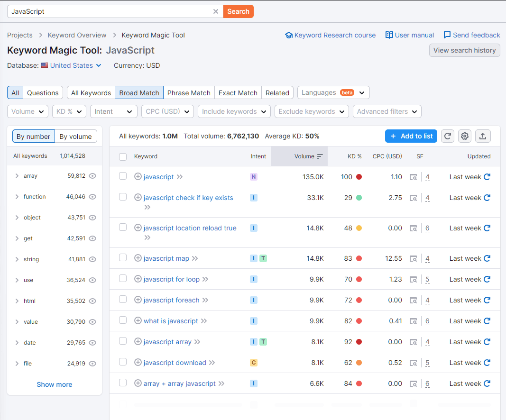Add 'javascript map' via plus icon
506x420 pixels.
(x=138, y=258)
